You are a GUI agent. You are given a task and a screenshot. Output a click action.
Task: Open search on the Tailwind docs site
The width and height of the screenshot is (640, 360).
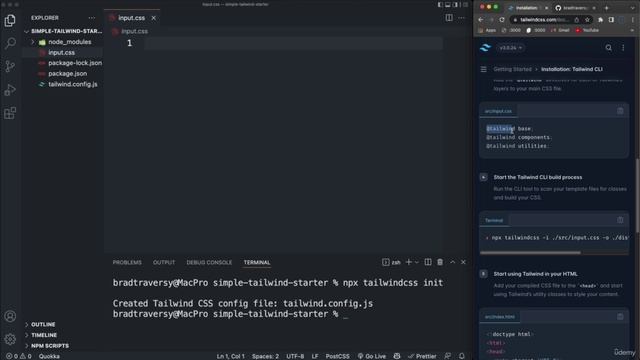[609, 48]
